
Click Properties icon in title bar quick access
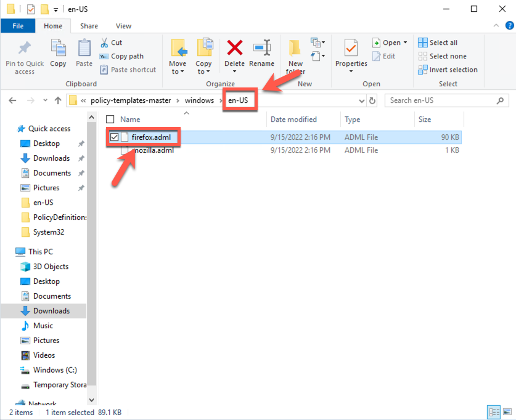tap(31, 9)
